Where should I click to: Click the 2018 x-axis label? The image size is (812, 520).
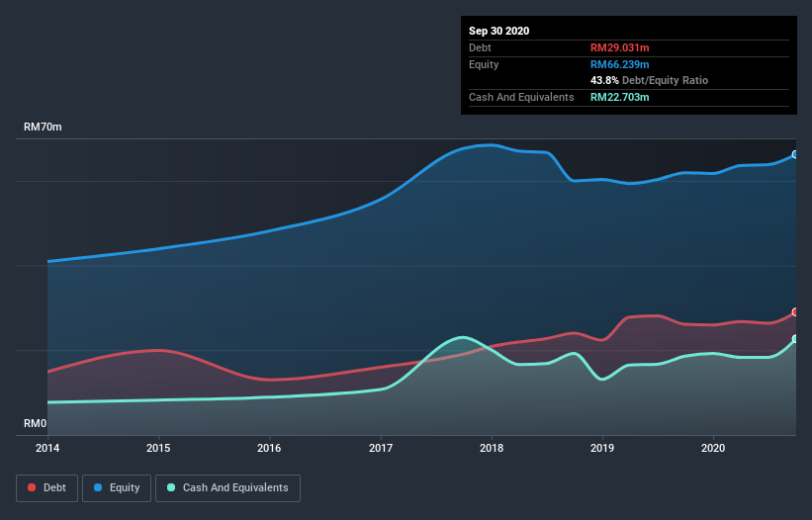[x=492, y=448]
